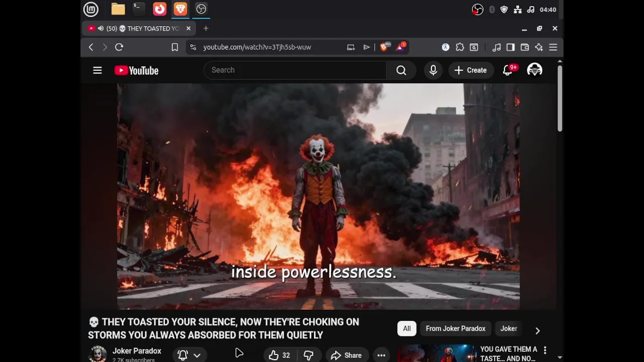Open the YOU GAVE THEM A TASTE thumbnail

tap(437, 353)
